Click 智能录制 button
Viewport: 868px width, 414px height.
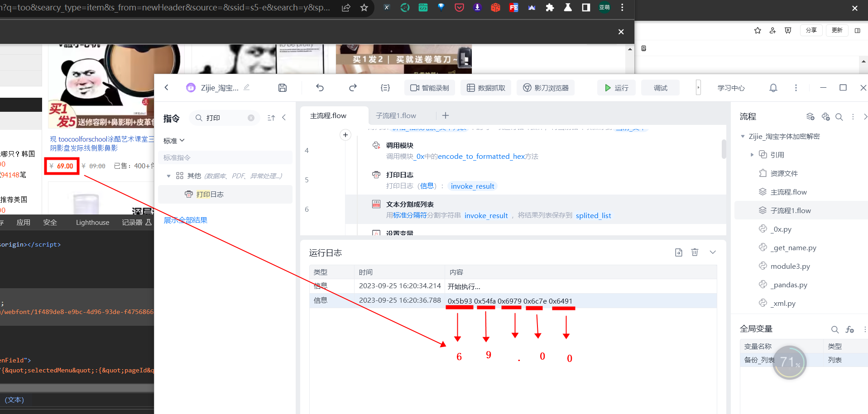[x=430, y=88]
